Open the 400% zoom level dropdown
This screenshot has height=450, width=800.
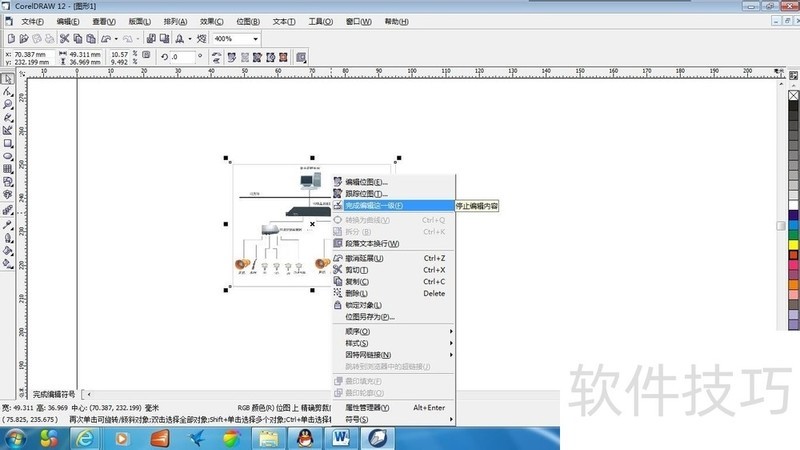[x=256, y=38]
